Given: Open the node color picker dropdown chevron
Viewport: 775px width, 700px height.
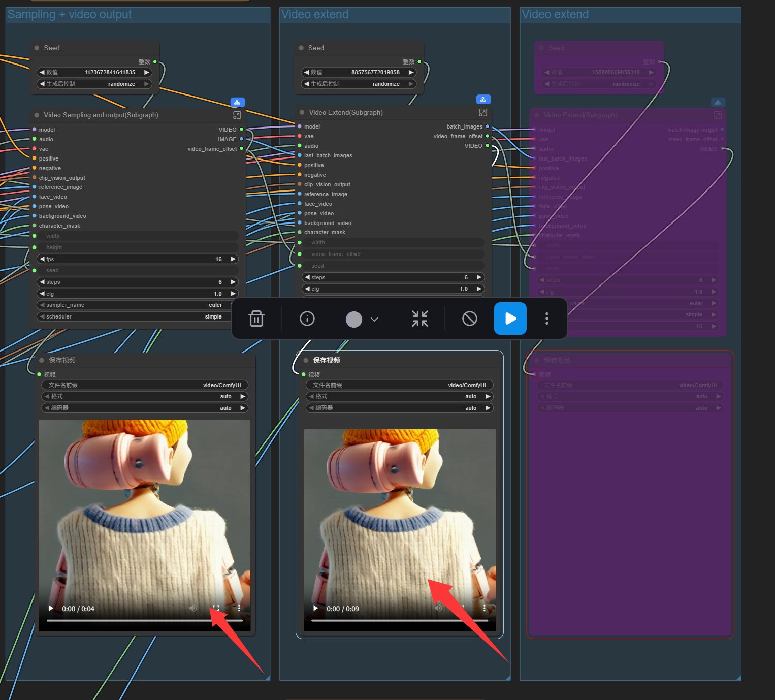Looking at the screenshot, I should coord(374,320).
